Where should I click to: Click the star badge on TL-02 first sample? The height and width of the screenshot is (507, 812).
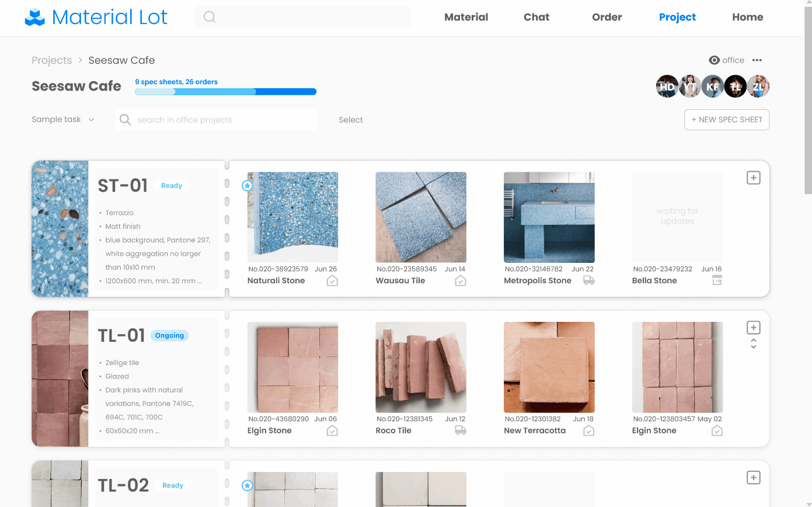[x=247, y=485]
